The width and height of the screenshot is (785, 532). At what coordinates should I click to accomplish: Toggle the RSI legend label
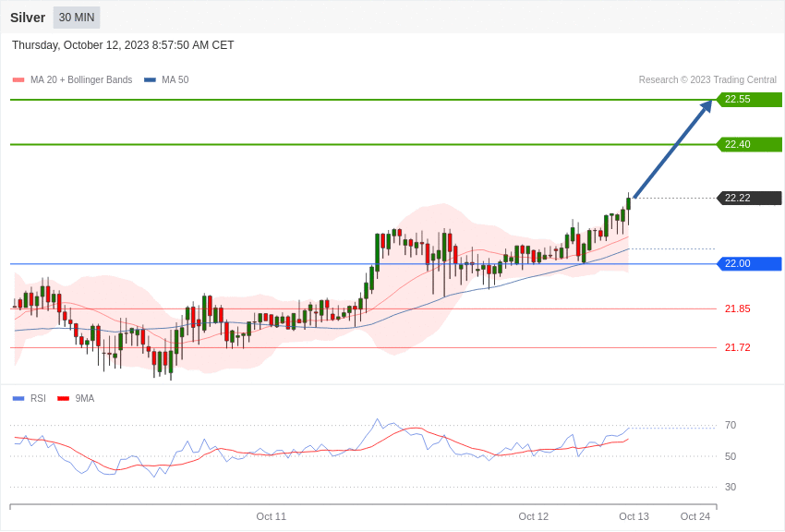tap(38, 398)
